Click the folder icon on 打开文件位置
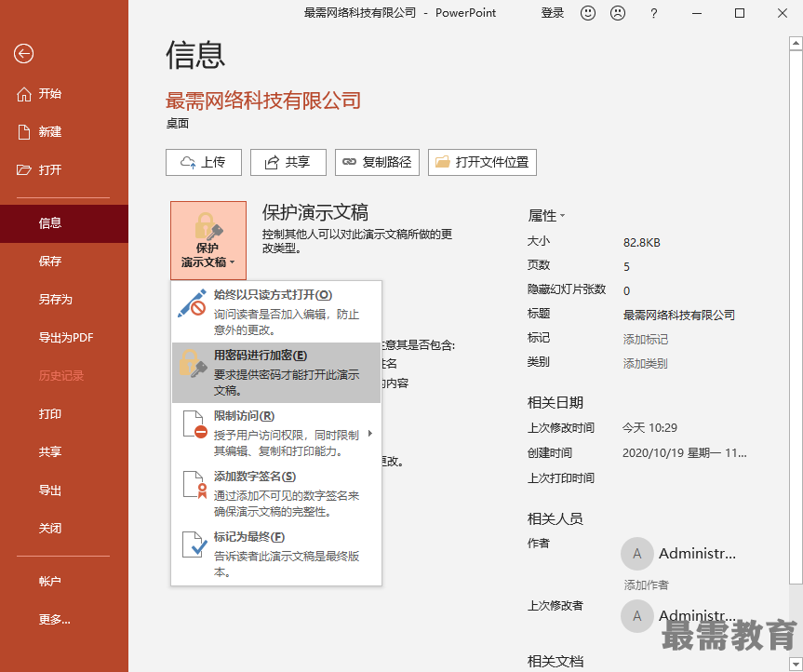This screenshot has height=672, width=803. tap(443, 162)
